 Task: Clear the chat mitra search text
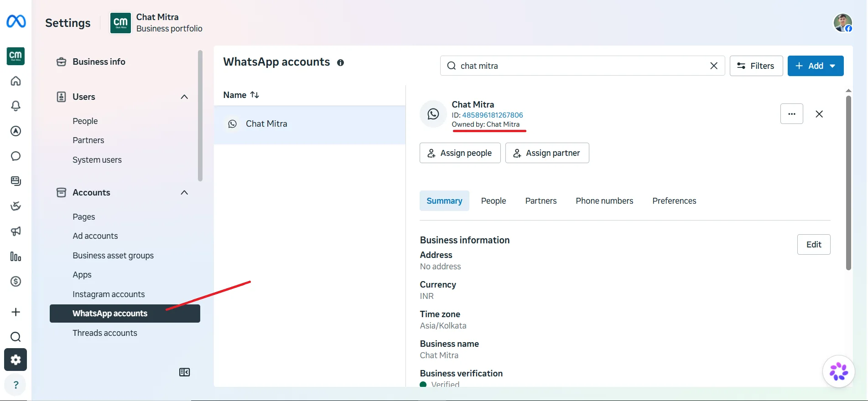714,66
